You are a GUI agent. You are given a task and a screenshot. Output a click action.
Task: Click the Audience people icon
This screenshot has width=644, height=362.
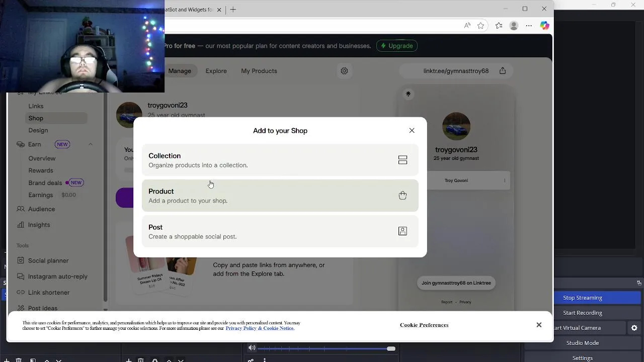21,209
